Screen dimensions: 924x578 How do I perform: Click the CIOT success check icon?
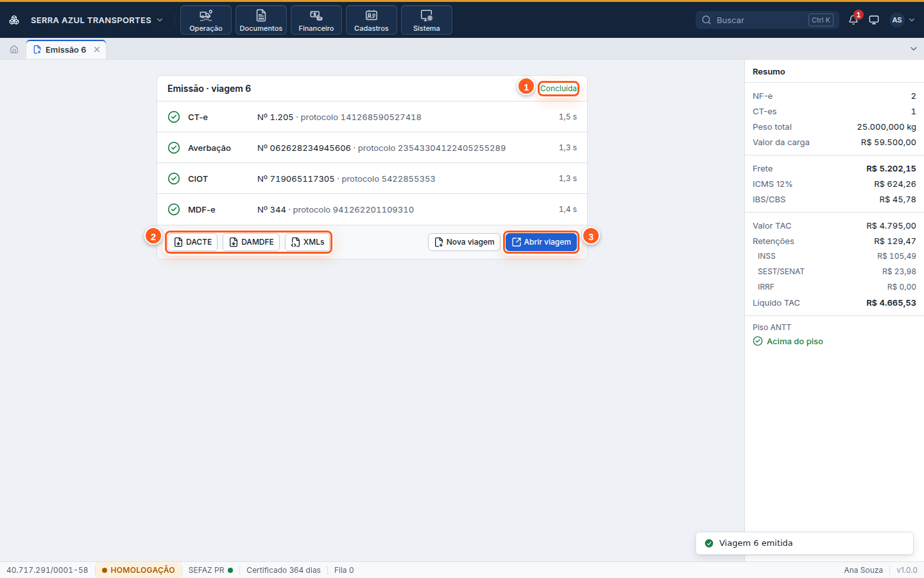[x=174, y=179]
